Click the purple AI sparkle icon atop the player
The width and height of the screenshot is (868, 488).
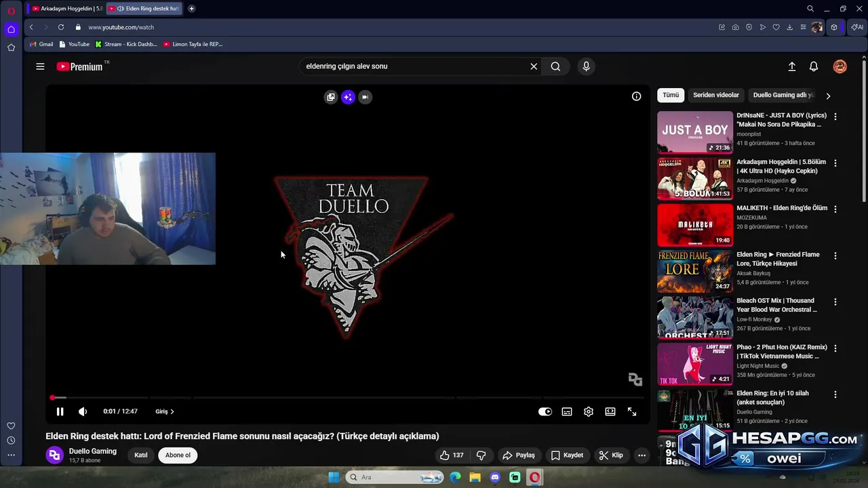click(x=348, y=97)
